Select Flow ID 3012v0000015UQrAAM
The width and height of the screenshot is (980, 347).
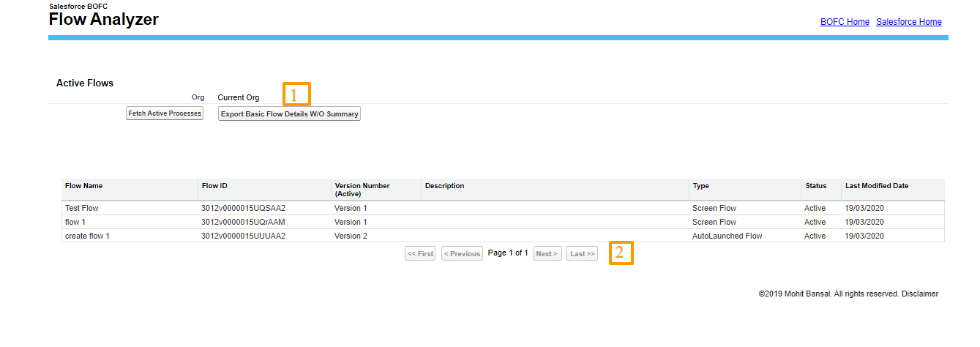pyautogui.click(x=243, y=222)
